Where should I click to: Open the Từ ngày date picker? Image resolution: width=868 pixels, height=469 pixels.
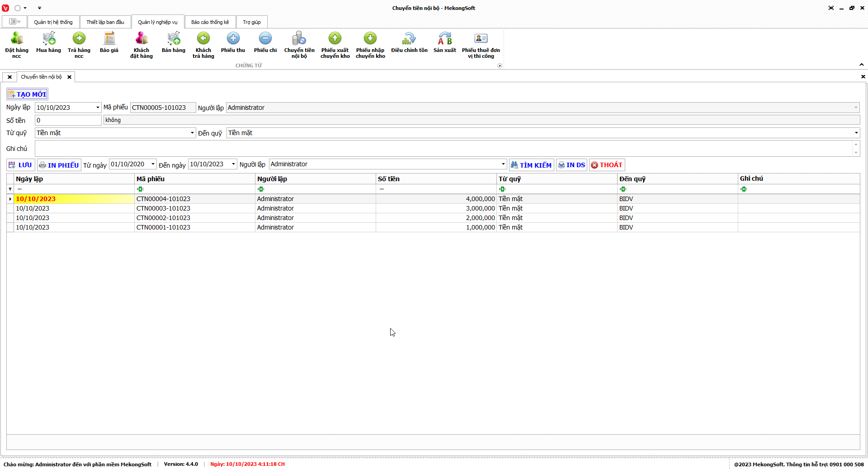click(153, 164)
